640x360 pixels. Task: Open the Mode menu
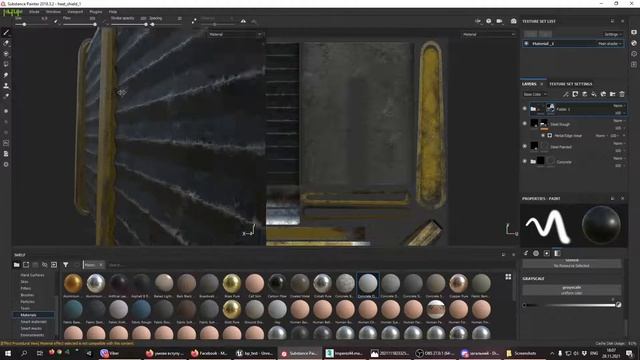tap(34, 12)
